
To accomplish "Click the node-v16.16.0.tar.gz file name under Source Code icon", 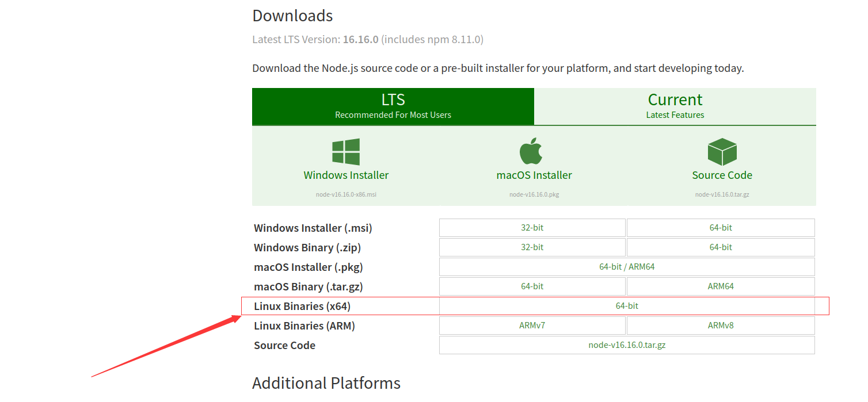I will (x=722, y=194).
